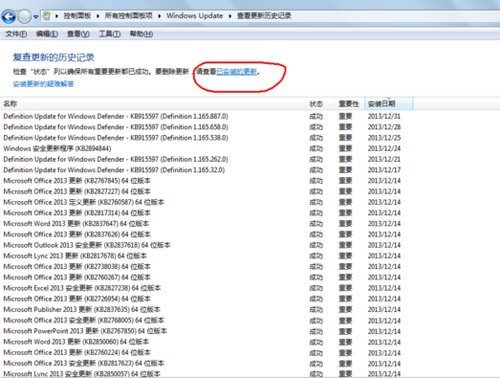Open the 文件(F) menu
The height and width of the screenshot is (378, 500).
(16, 34)
